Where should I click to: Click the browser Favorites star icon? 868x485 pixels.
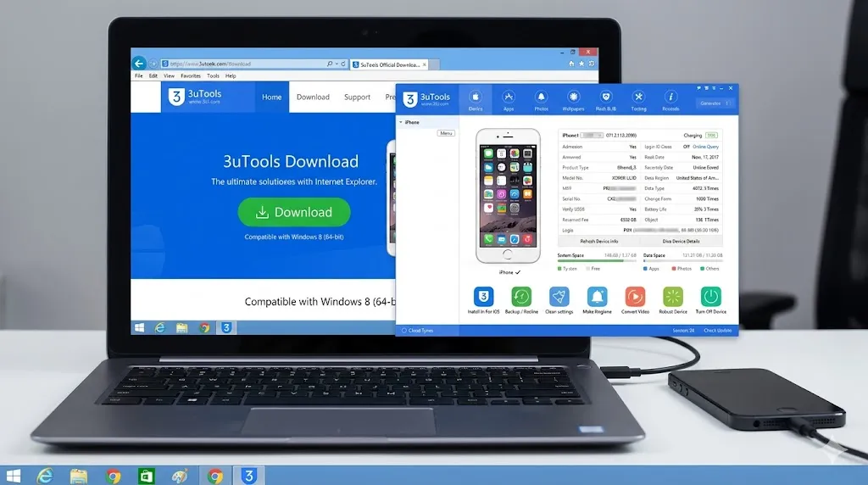click(581, 64)
